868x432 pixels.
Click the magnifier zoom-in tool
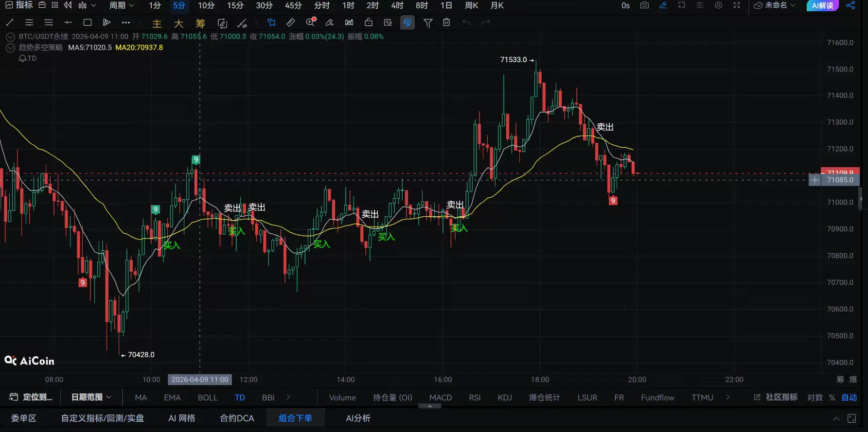(x=311, y=22)
